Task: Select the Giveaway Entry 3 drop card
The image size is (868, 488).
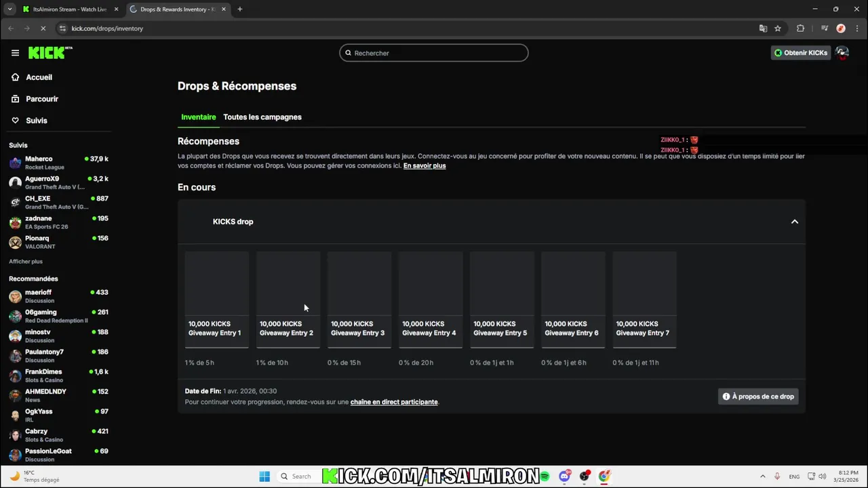Action: [x=359, y=300]
